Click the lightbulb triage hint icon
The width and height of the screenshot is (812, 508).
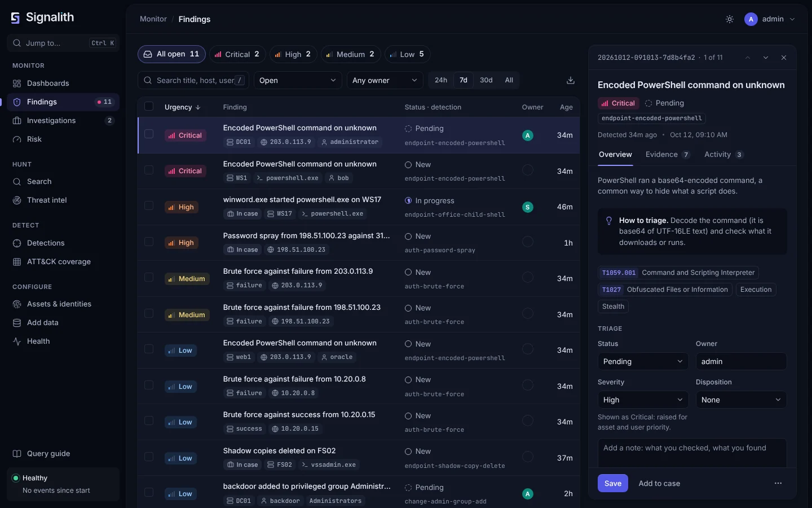(x=609, y=221)
